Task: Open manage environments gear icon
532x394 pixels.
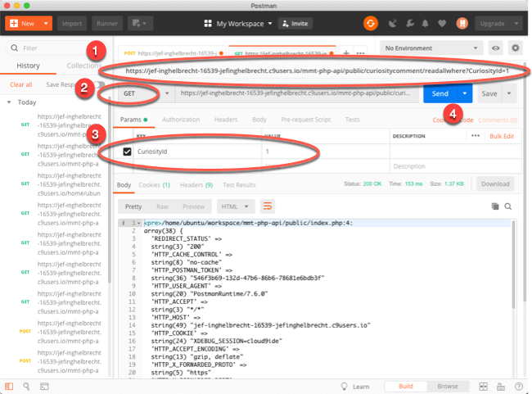Action: [516, 48]
